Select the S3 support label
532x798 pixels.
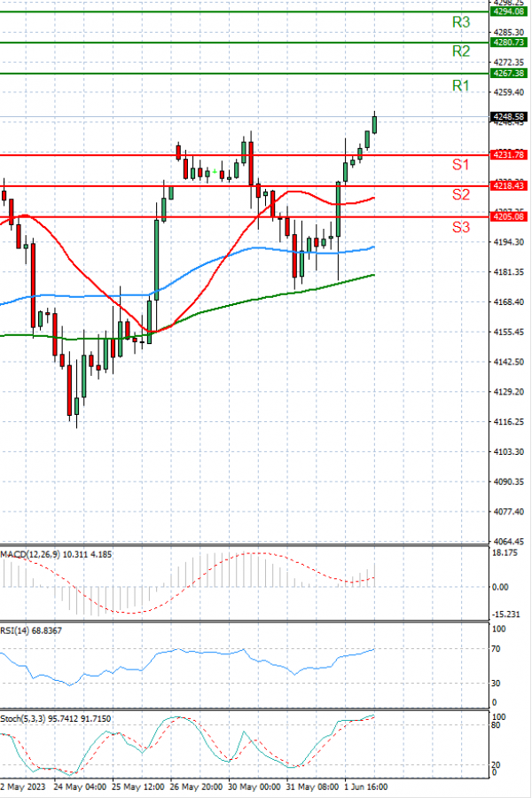pyautogui.click(x=460, y=227)
